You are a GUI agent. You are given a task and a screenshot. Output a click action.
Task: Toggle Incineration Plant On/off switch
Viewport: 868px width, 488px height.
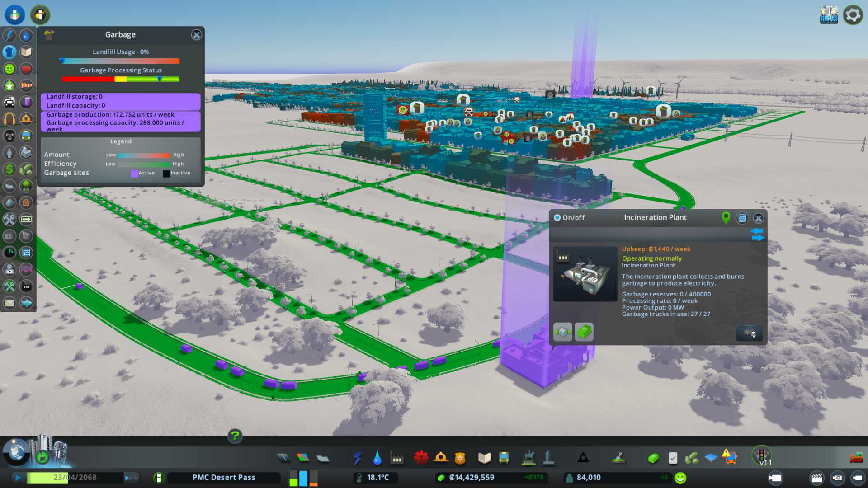point(557,218)
